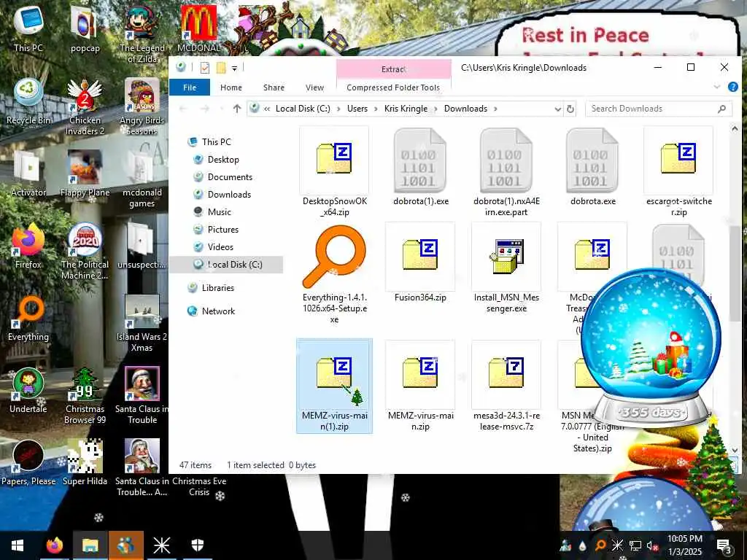Launch Island Wars 2 Xmas shortcut

(x=142, y=323)
